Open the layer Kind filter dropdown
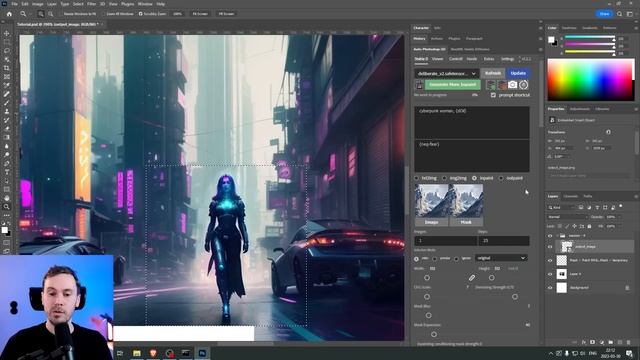640x360 pixels. pyautogui.click(x=561, y=207)
